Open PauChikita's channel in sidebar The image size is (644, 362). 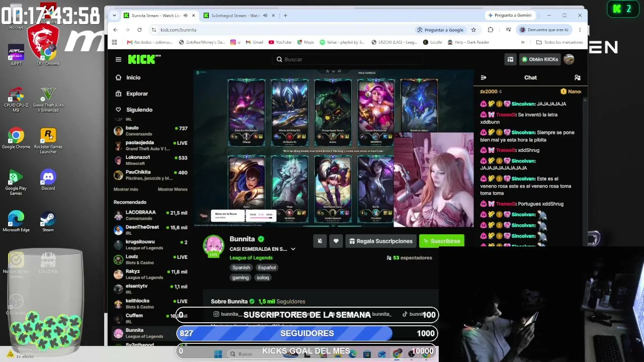coord(150,175)
